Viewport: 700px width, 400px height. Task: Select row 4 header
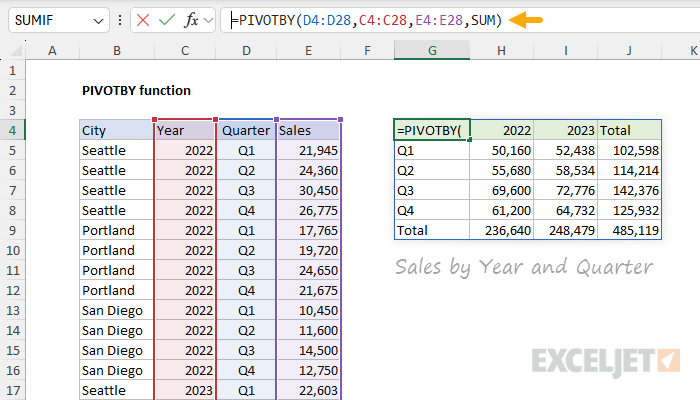coord(12,130)
